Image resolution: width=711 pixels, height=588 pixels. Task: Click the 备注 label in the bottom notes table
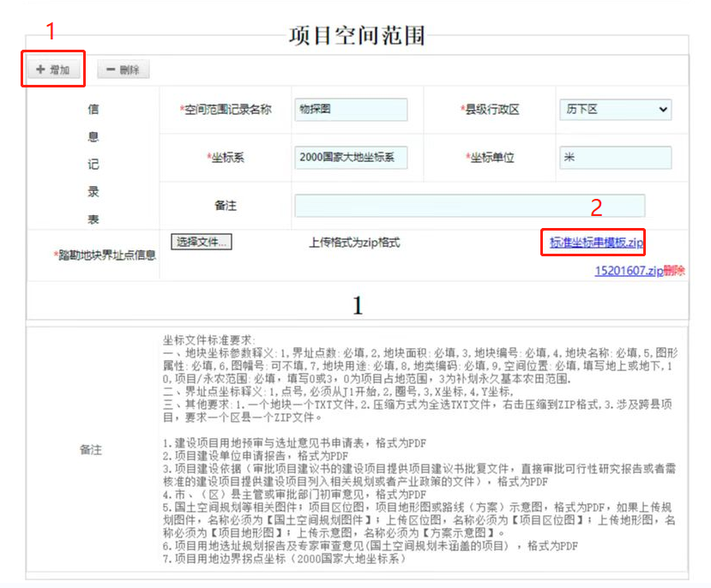[x=91, y=449]
